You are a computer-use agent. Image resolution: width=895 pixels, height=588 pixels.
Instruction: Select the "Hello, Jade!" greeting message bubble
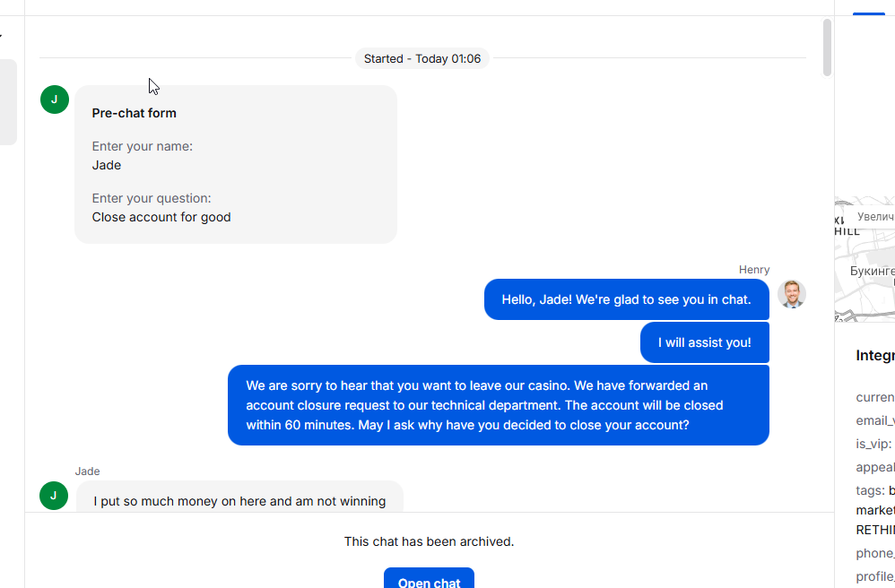tap(627, 299)
